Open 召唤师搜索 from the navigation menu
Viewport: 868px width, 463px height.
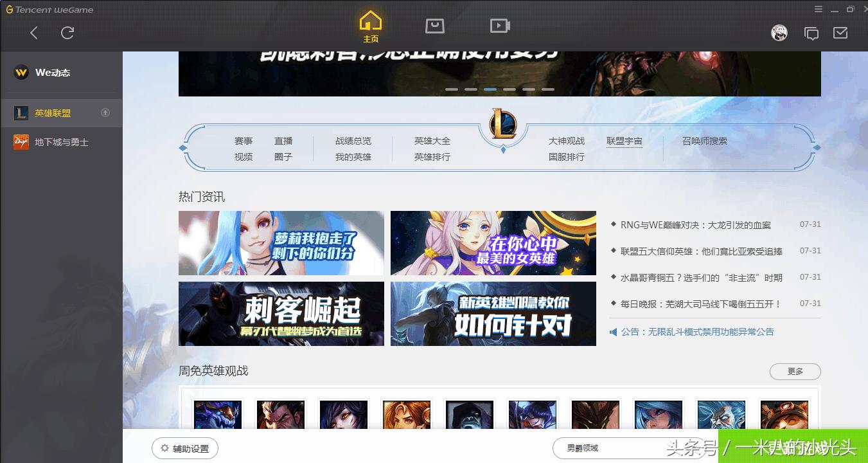pyautogui.click(x=705, y=141)
